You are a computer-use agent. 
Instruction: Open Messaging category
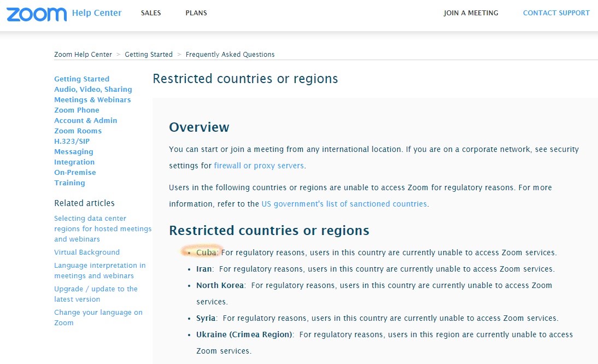pos(74,152)
